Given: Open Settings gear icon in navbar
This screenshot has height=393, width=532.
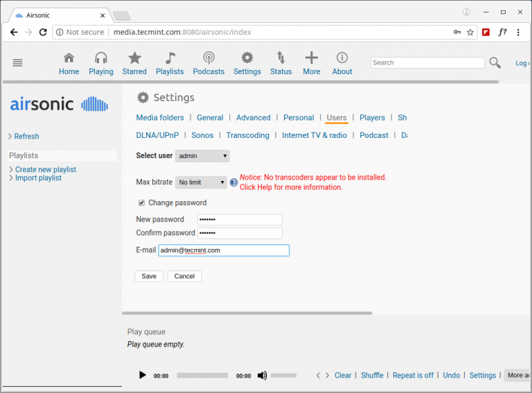Looking at the screenshot, I should (x=247, y=58).
